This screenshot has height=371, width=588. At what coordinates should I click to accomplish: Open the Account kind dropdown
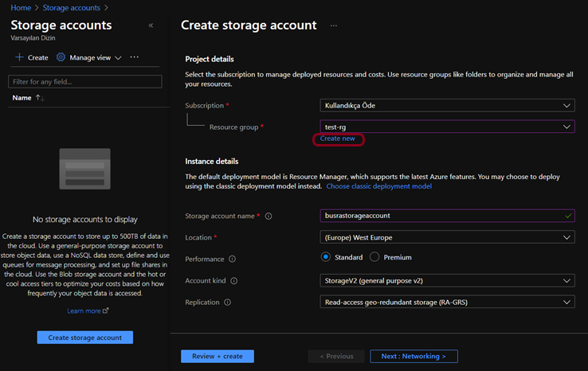coord(447,281)
